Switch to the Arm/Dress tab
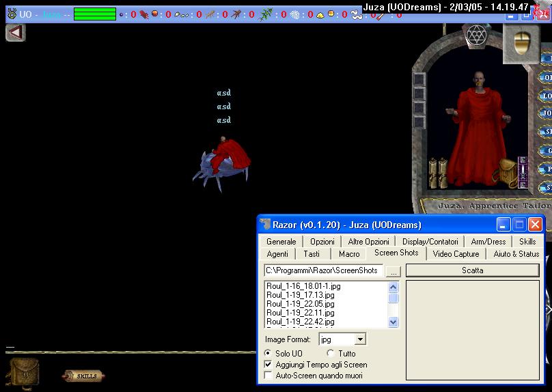Image resolution: width=552 pixels, height=392 pixels. tap(488, 241)
